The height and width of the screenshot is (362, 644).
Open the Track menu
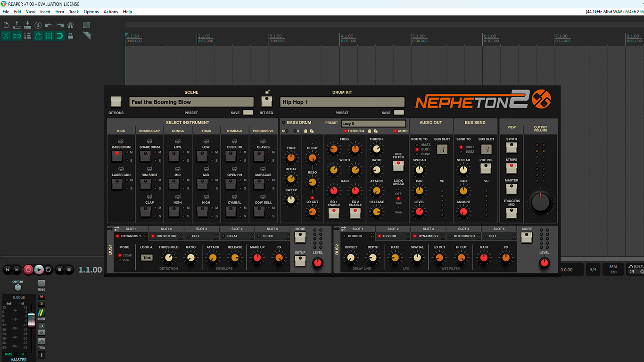coord(74,11)
